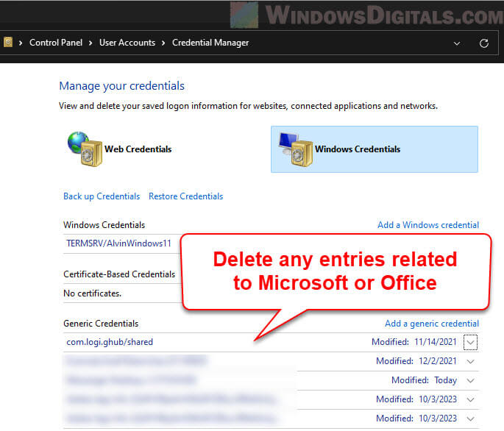Open com.logi.ghub/shared credential entry
Image resolution: width=504 pixels, height=431 pixels.
click(x=110, y=342)
